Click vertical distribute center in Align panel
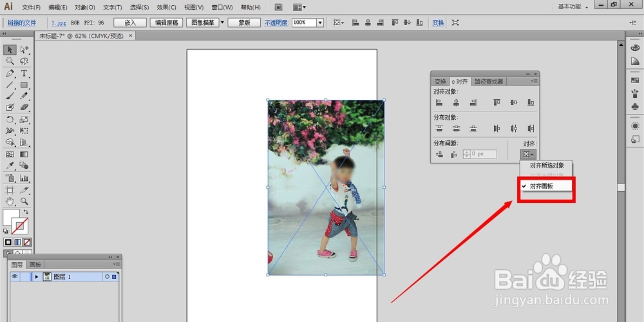This screenshot has width=644, height=322. [457, 129]
